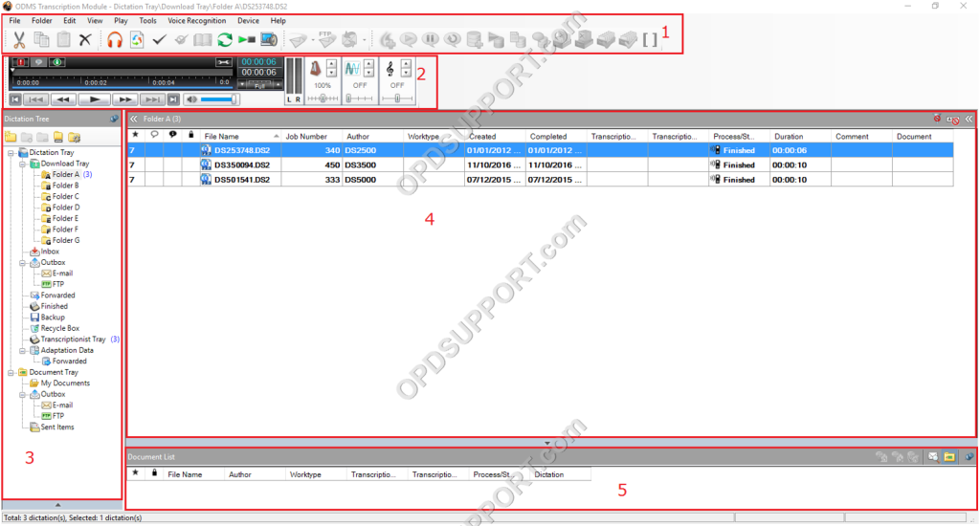Click the new folder icon in Dictation Tree
Screen dimensions: 980x526
pyautogui.click(x=11, y=138)
